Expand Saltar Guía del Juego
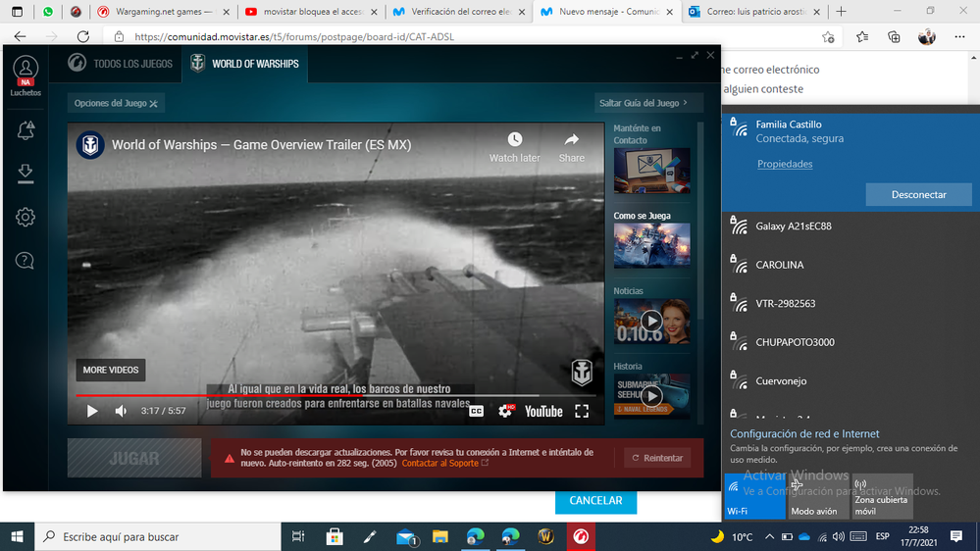 [643, 103]
